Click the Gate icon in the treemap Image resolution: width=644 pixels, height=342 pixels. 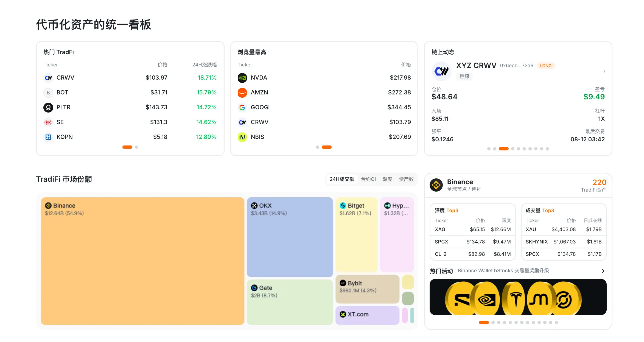pyautogui.click(x=254, y=288)
